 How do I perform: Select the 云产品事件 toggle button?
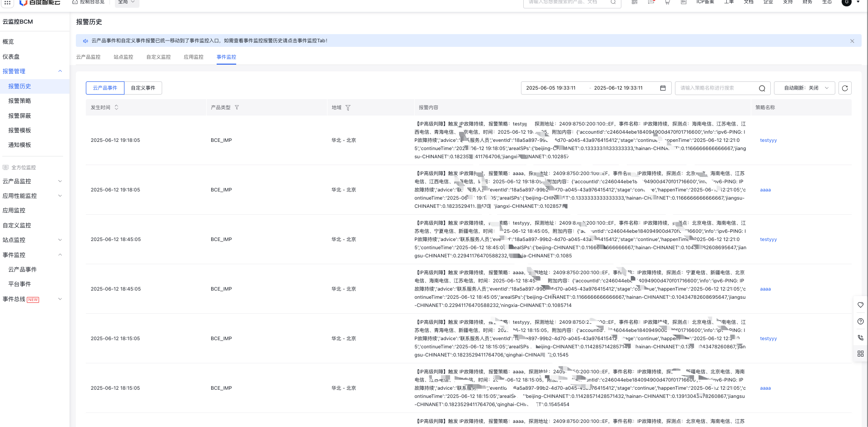(105, 88)
